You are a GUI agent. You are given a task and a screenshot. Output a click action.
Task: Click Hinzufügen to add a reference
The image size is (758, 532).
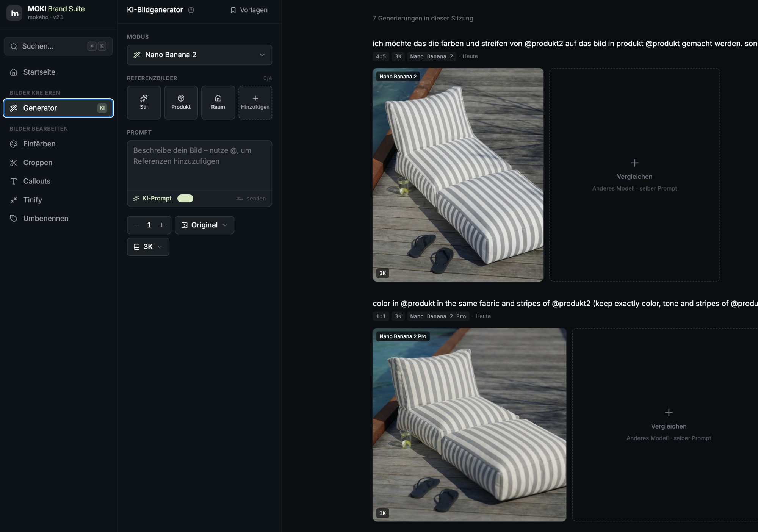coord(255,102)
